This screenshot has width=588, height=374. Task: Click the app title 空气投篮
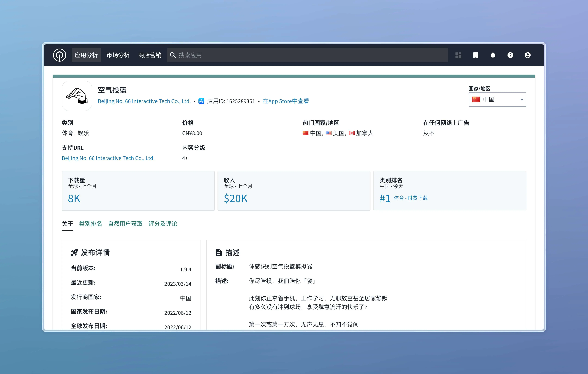[112, 90]
